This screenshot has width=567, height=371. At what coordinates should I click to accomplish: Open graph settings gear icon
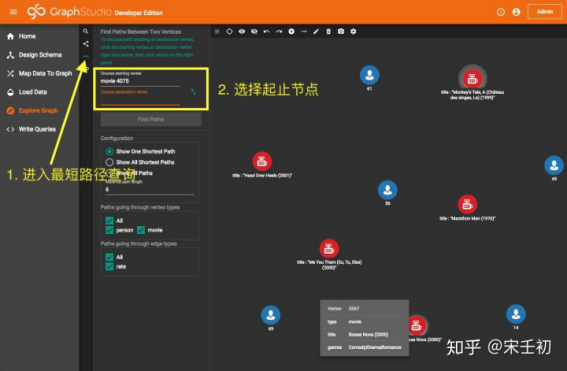tap(353, 31)
